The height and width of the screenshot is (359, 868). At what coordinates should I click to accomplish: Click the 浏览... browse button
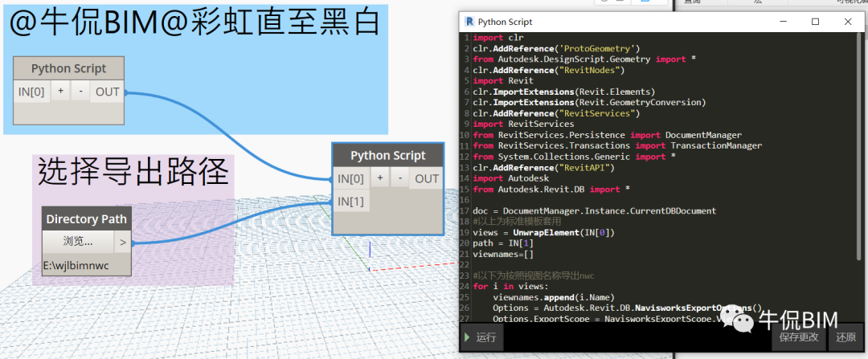pyautogui.click(x=78, y=242)
